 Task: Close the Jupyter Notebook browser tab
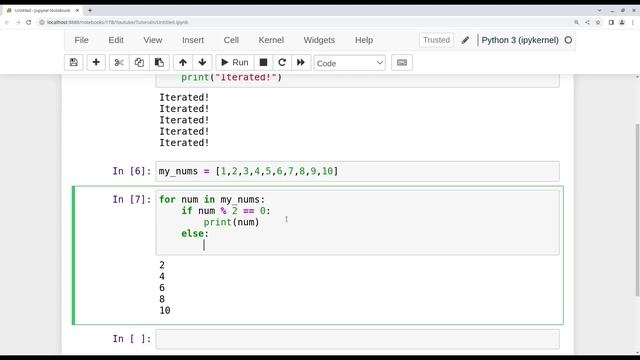click(77, 10)
